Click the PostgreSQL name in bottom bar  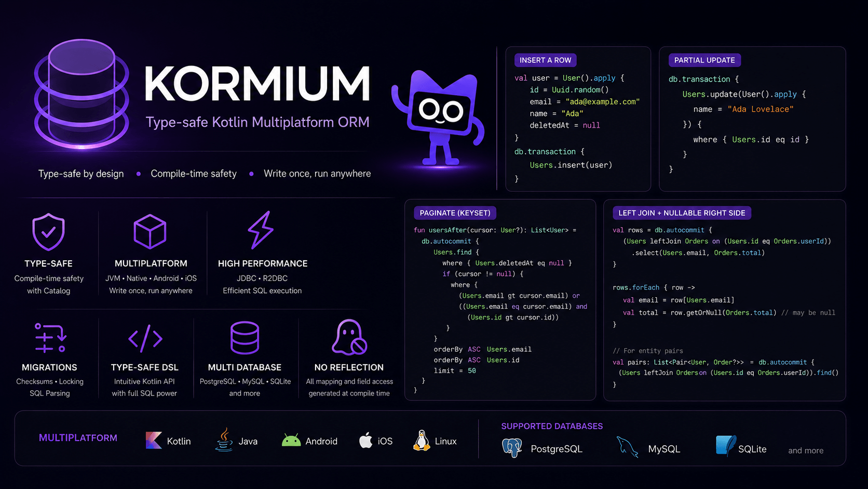pyautogui.click(x=557, y=449)
